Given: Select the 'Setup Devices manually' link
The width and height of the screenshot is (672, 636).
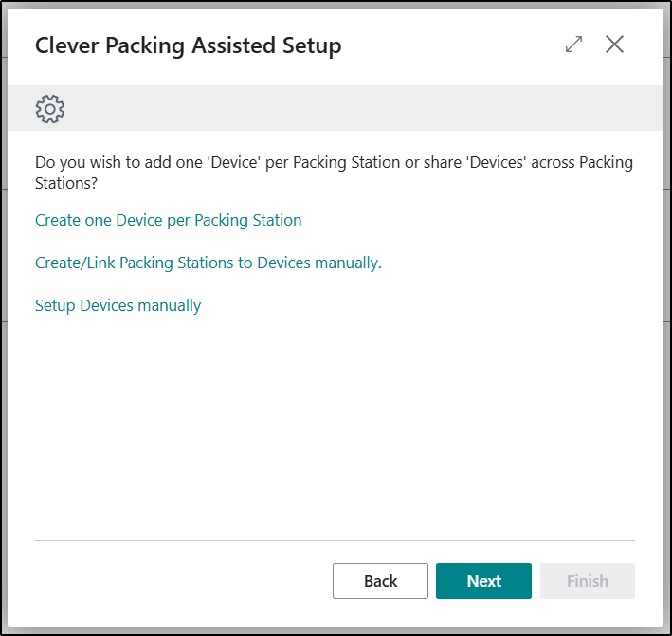Looking at the screenshot, I should (118, 305).
